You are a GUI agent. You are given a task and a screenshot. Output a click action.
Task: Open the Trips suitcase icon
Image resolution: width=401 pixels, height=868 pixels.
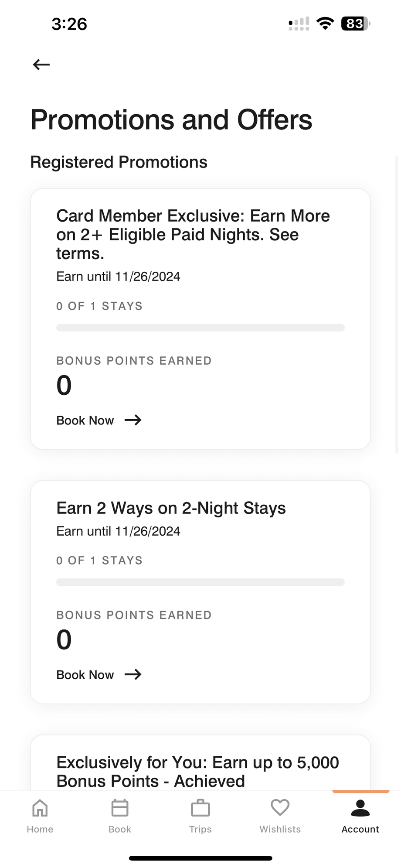200,808
